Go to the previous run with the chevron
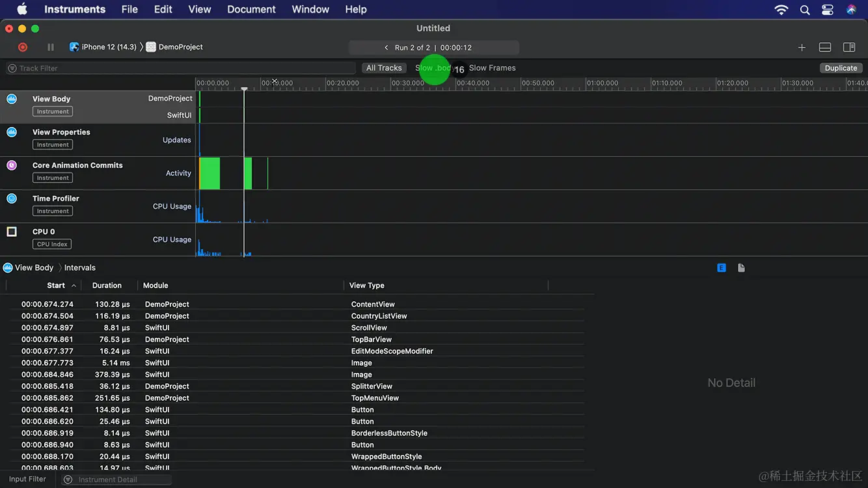 pyautogui.click(x=387, y=47)
